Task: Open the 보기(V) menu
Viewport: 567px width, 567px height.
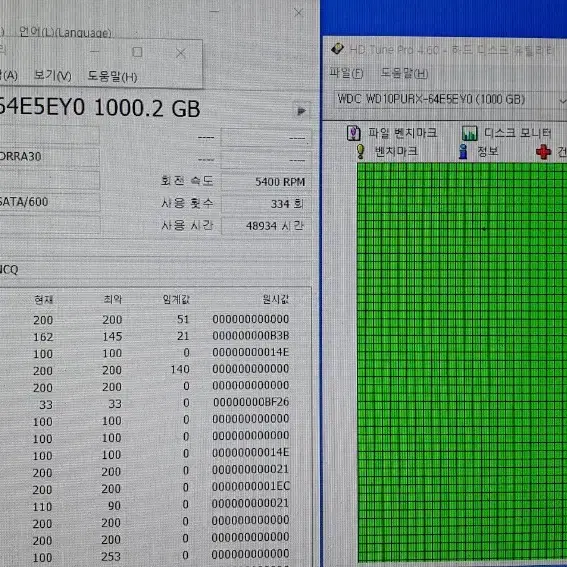Action: point(52,76)
